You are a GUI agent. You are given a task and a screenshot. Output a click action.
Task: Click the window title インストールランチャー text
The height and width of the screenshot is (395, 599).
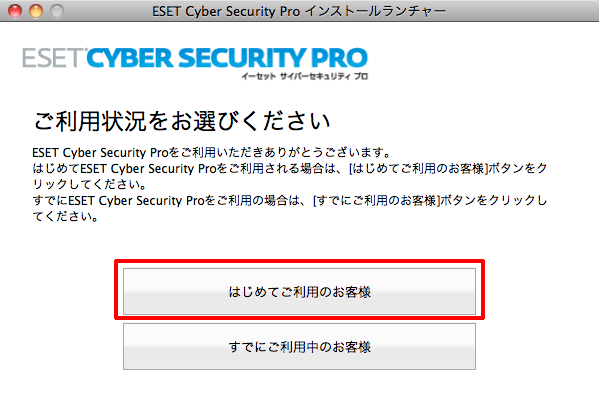tap(376, 11)
